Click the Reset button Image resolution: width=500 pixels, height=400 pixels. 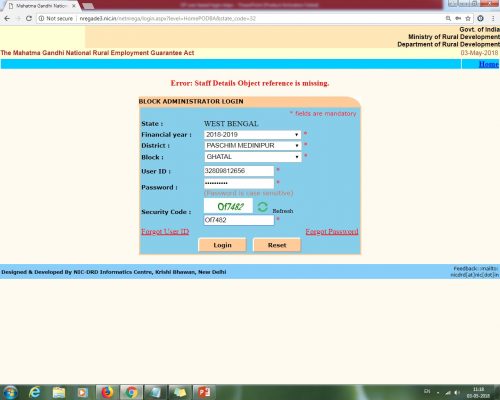pos(277,245)
